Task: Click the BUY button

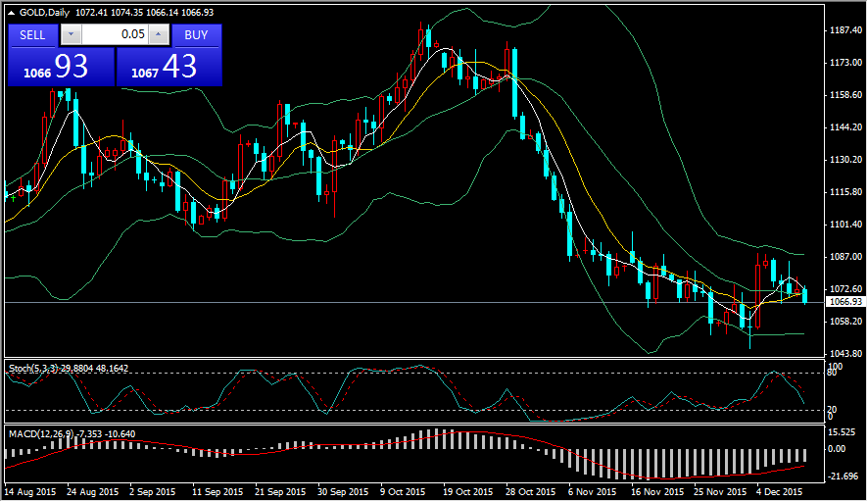Action: click(197, 35)
